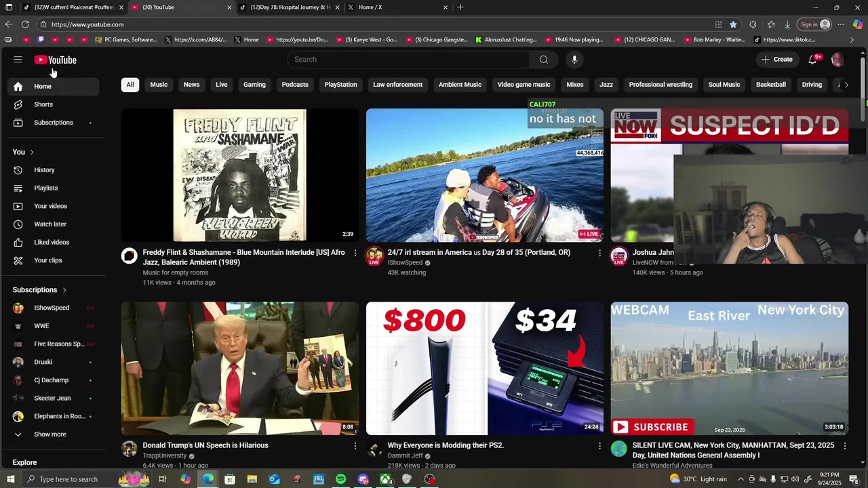Click the search magnifier button
Screen dimensions: 868x488
(543, 60)
